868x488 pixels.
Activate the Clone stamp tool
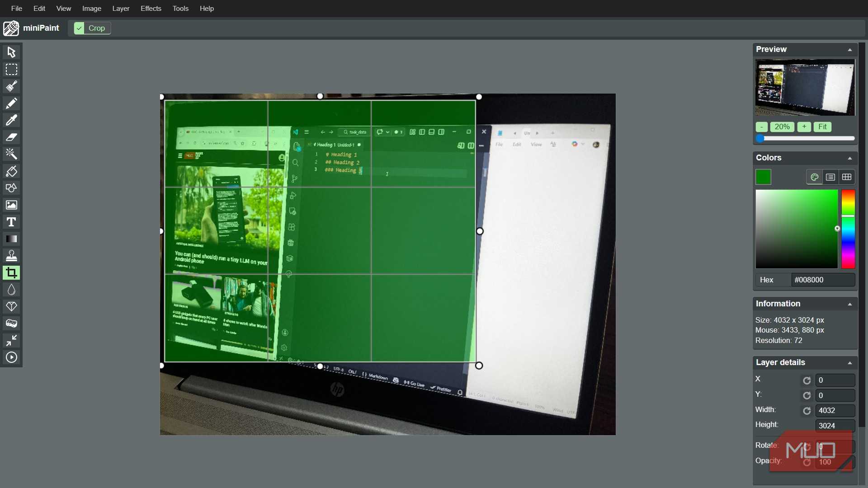pyautogui.click(x=11, y=256)
